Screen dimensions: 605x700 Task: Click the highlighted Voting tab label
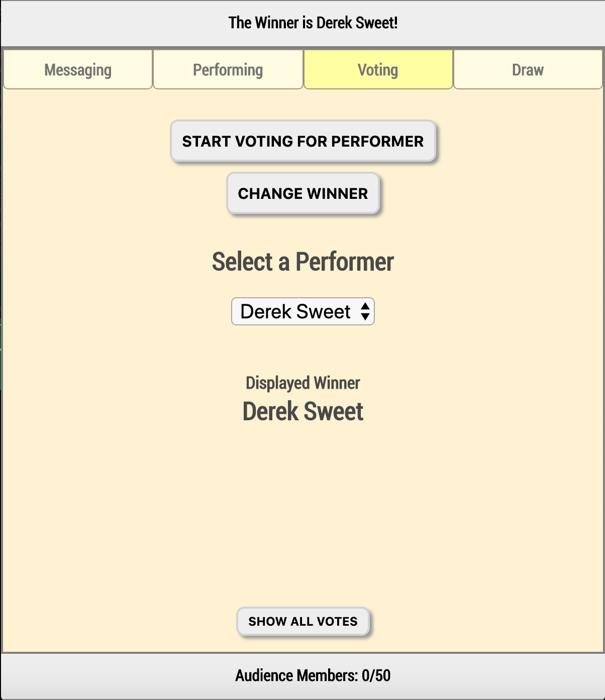[x=377, y=69]
